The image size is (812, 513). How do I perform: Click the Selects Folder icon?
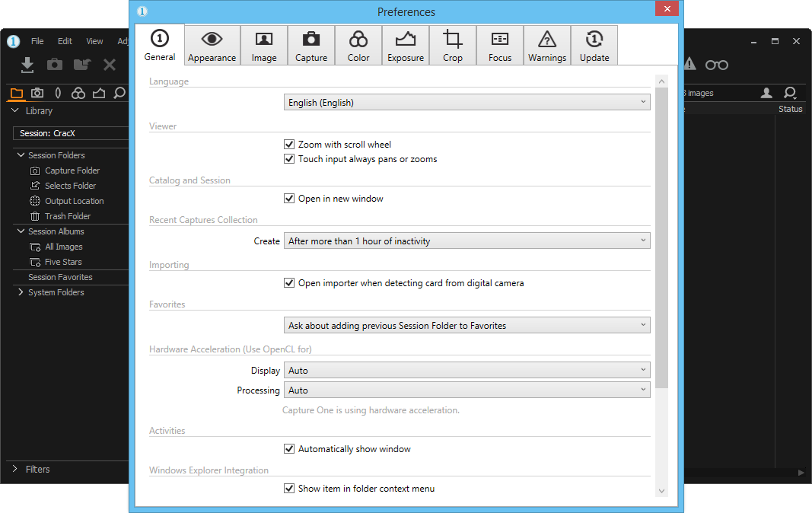point(35,186)
